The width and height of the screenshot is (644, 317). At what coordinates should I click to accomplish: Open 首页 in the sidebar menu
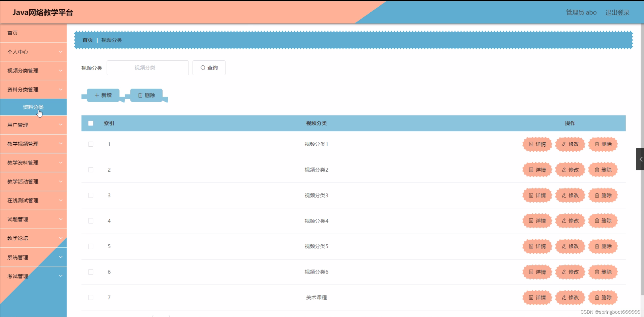13,33
